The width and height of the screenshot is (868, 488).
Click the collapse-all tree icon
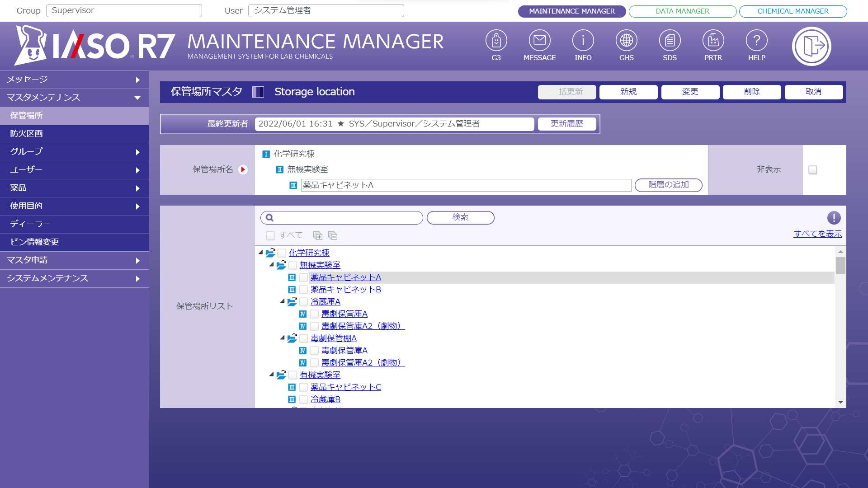(x=333, y=235)
